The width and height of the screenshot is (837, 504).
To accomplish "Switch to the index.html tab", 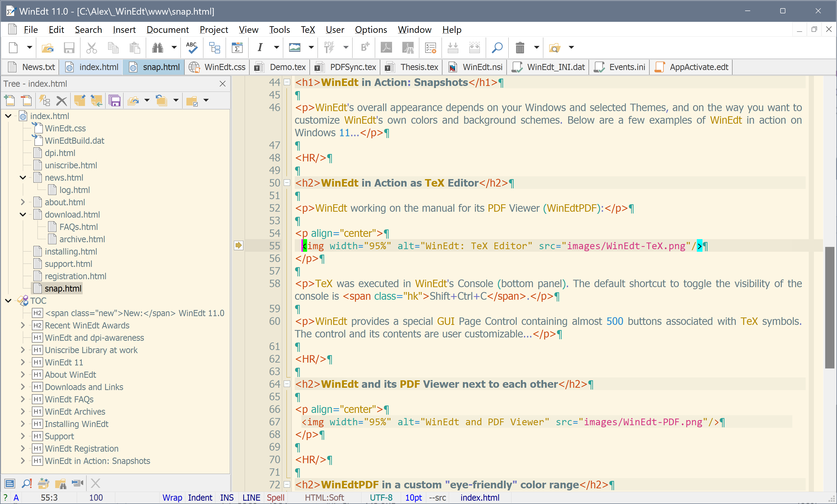I will click(92, 67).
